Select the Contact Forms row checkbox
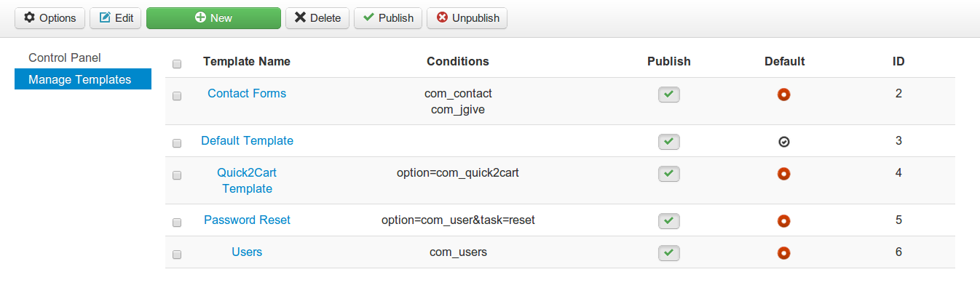980x296 pixels. coord(177,96)
